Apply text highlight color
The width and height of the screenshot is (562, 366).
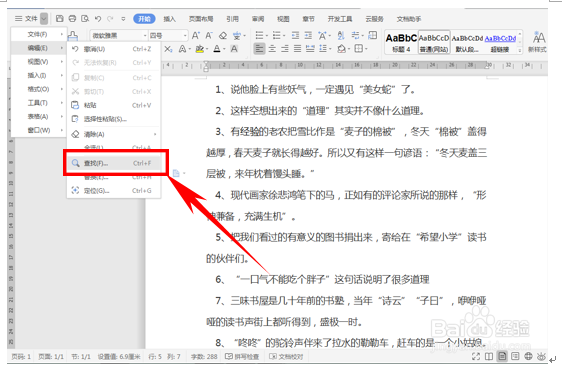200,49
